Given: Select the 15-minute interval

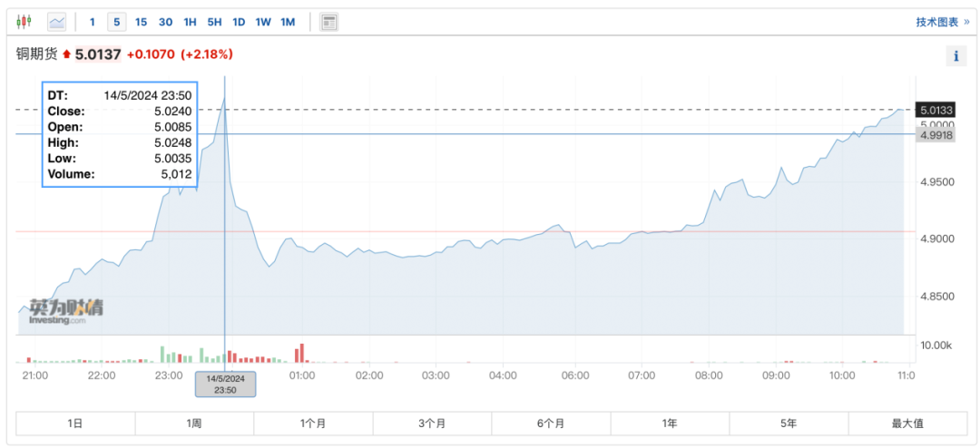Looking at the screenshot, I should [x=142, y=22].
